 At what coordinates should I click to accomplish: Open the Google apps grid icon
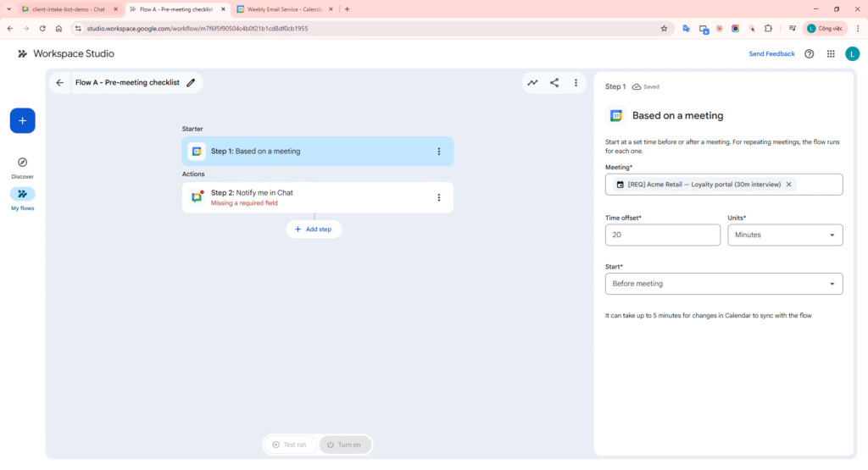pos(831,53)
